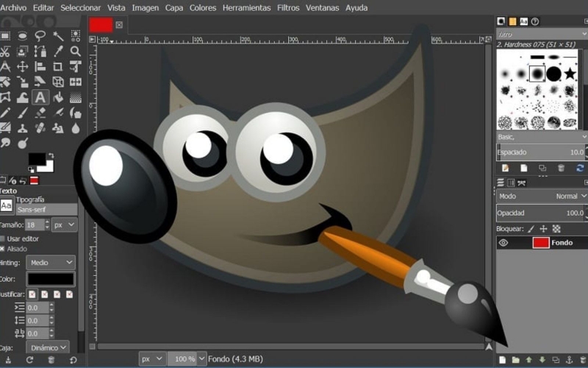Click the text Color black swatch
This screenshot has width=588, height=368.
[51, 279]
